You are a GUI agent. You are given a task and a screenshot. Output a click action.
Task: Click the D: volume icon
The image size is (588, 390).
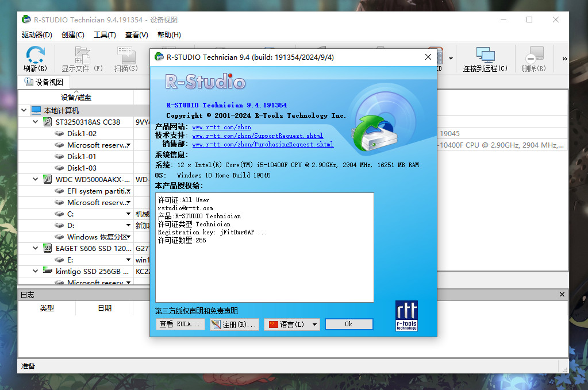[x=59, y=226]
